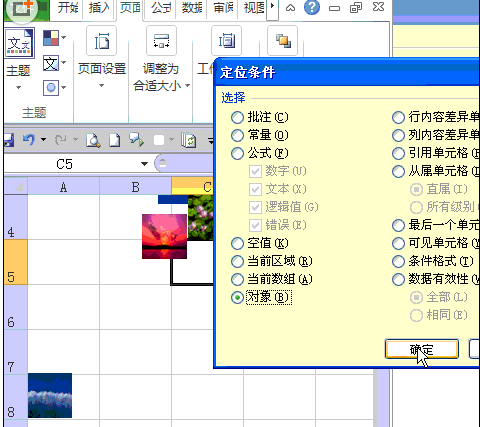This screenshot has width=480, height=427.
Task: Select the 可见单元格 radio option
Action: (398, 243)
